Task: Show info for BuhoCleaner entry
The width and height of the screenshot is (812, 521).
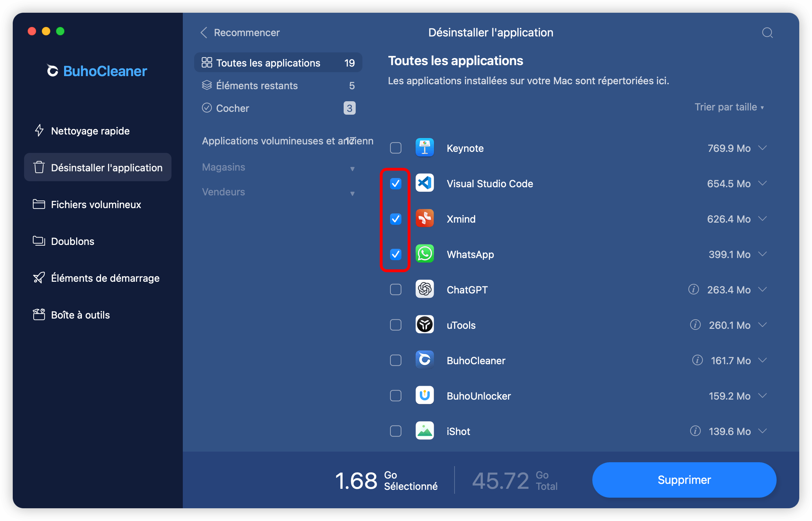Action: [697, 360]
